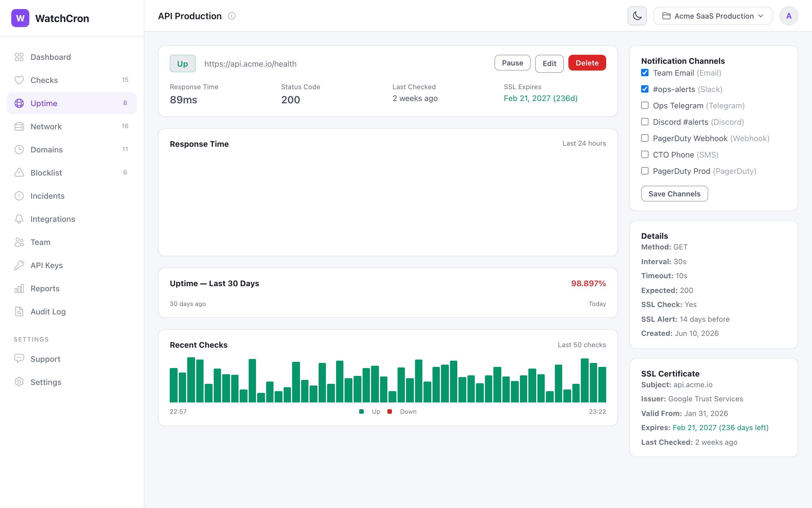Click the Status Code 200 value
This screenshot has width=812, height=508.
291,100
